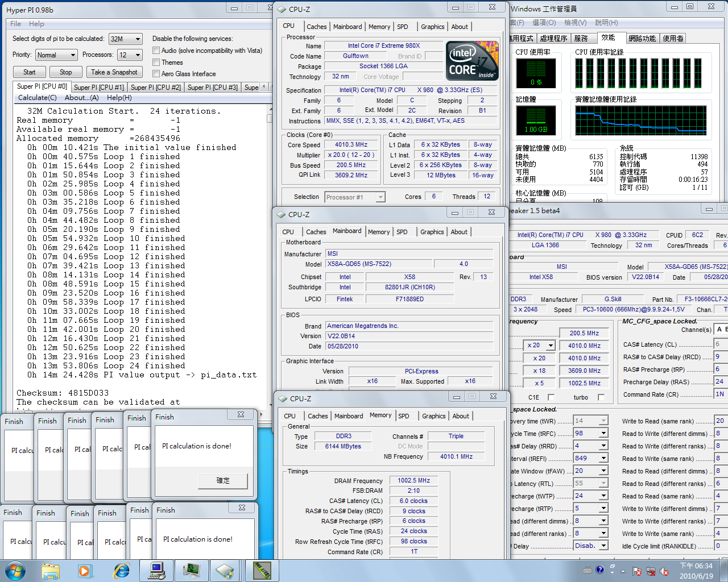This screenshot has height=582, width=728.
Task: Open the network status tray icon
Action: point(651,571)
